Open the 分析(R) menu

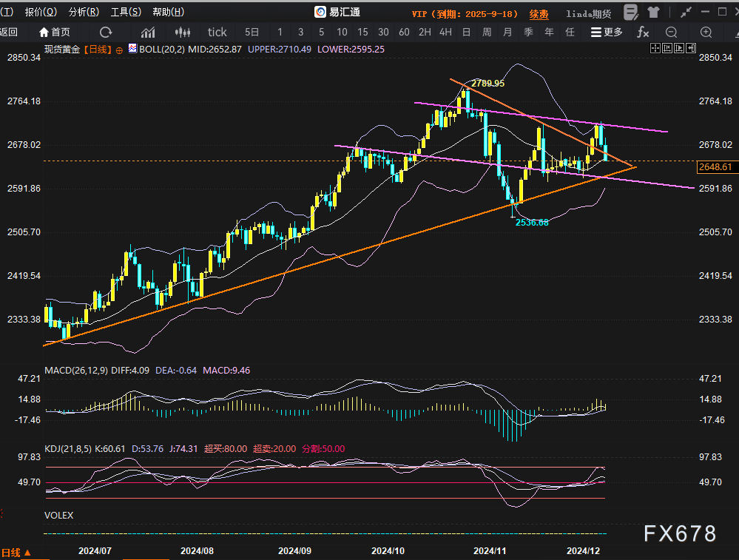tap(84, 12)
